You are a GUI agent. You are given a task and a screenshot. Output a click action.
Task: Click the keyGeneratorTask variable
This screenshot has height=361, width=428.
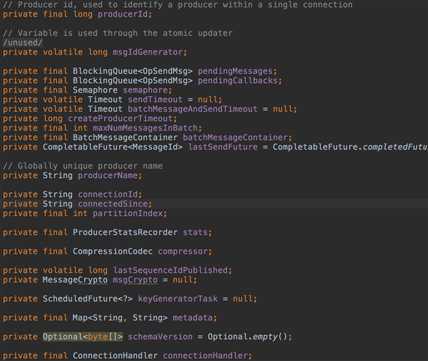tap(178, 298)
